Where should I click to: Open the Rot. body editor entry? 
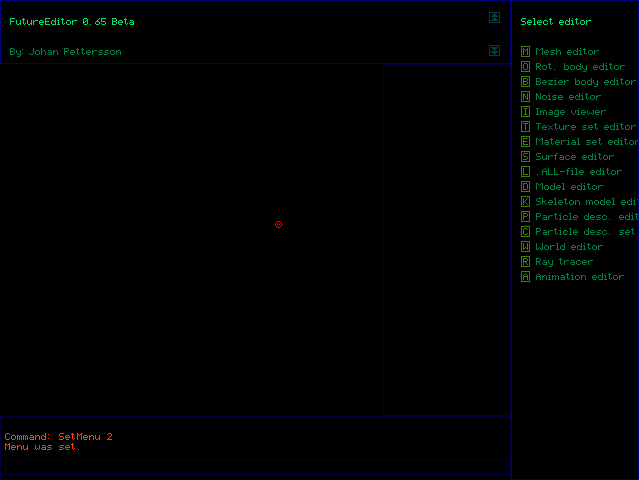coord(580,67)
